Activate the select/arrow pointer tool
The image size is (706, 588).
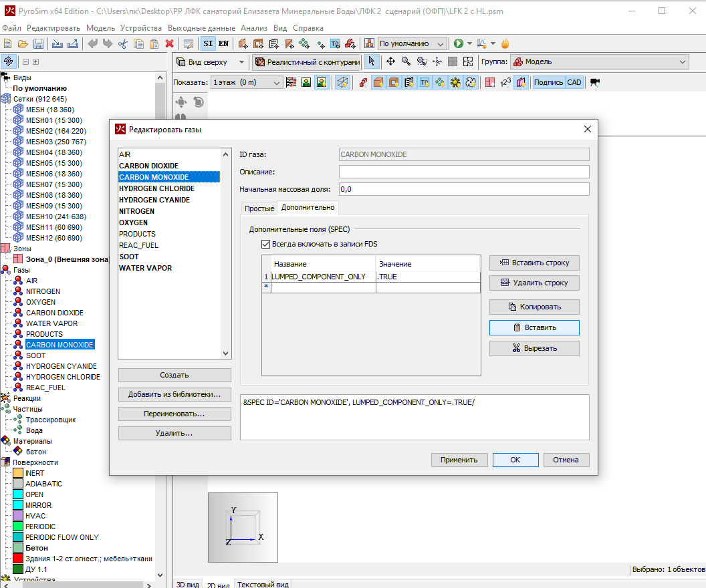pyautogui.click(x=372, y=61)
